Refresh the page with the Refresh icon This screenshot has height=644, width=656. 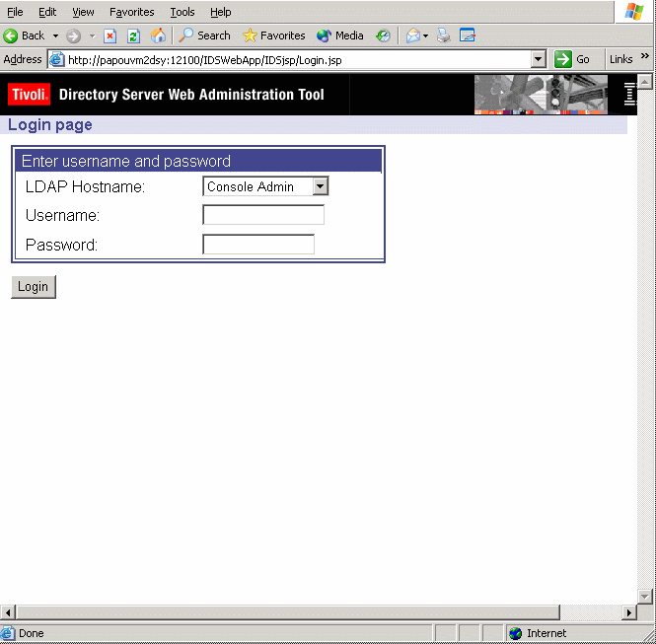pyautogui.click(x=134, y=36)
